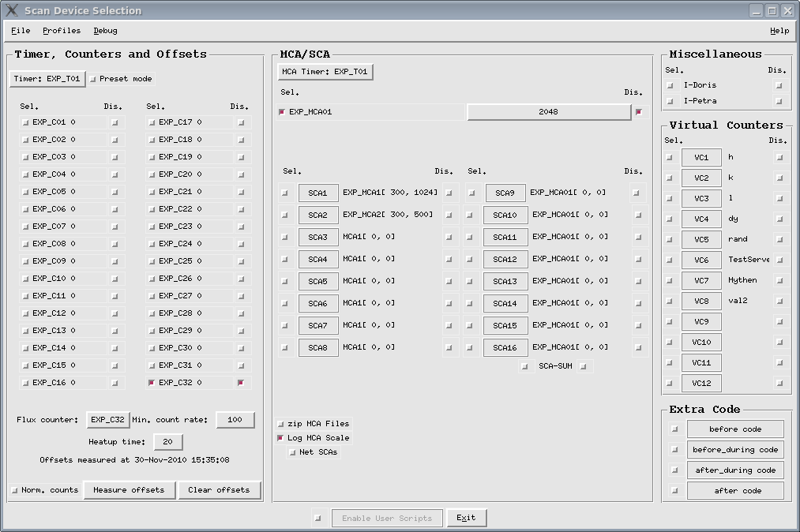The width and height of the screenshot is (800, 532).
Task: Open the Profiles menu
Action: point(62,31)
